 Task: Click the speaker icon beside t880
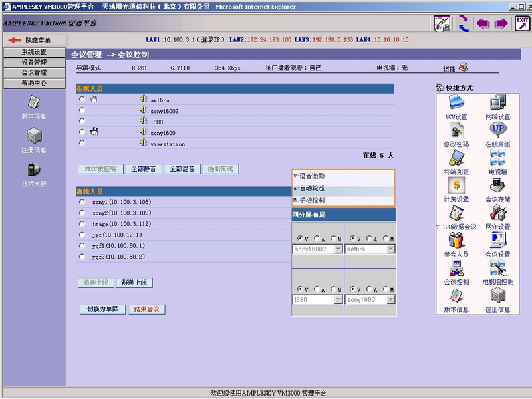click(143, 121)
